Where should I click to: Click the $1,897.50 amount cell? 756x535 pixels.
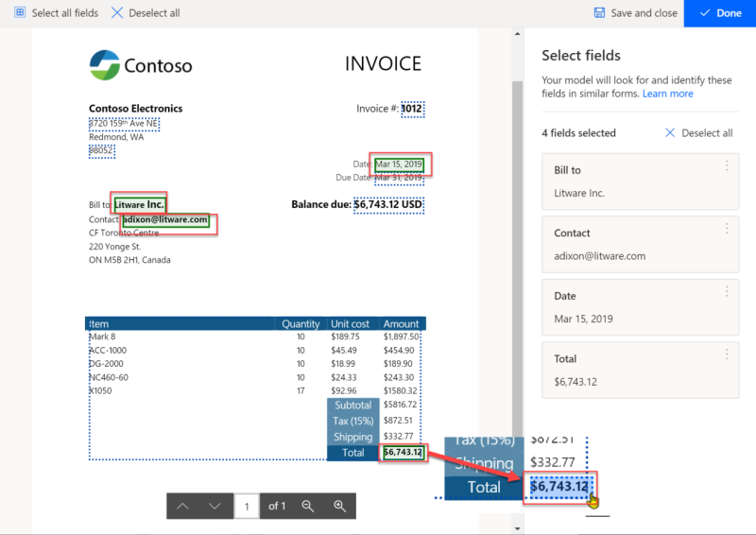click(401, 337)
